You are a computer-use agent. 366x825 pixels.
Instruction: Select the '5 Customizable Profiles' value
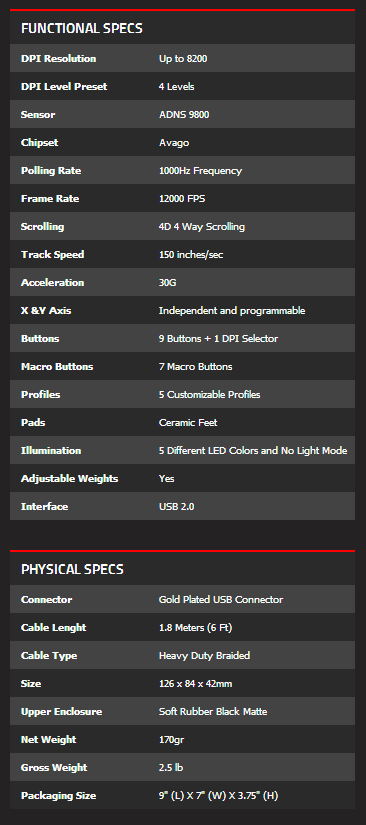tap(209, 395)
